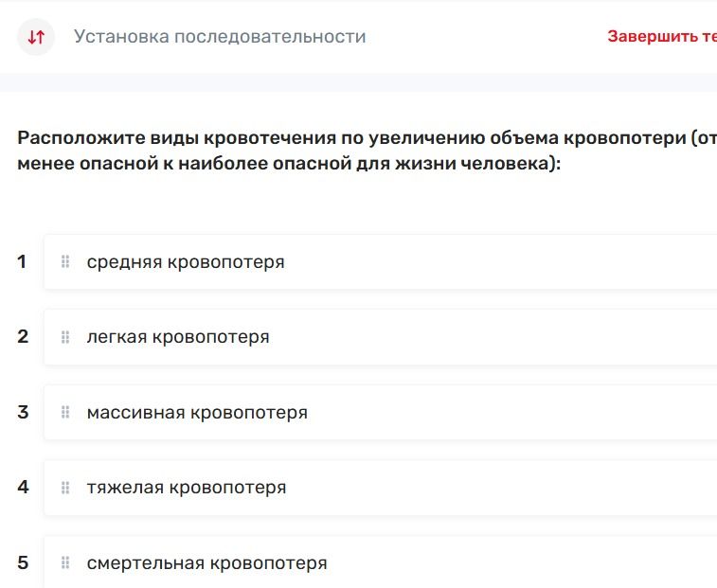Click the Установка последовательности heading
The image size is (717, 588).
point(220,37)
